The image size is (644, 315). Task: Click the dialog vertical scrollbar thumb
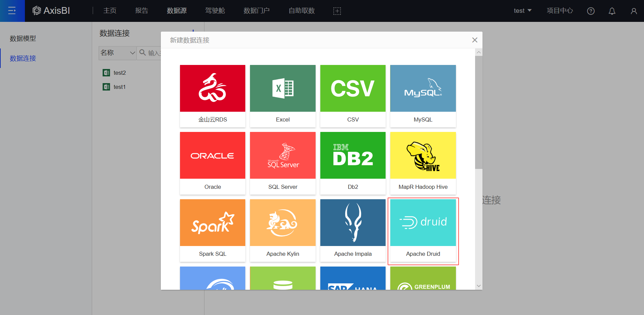479,112
